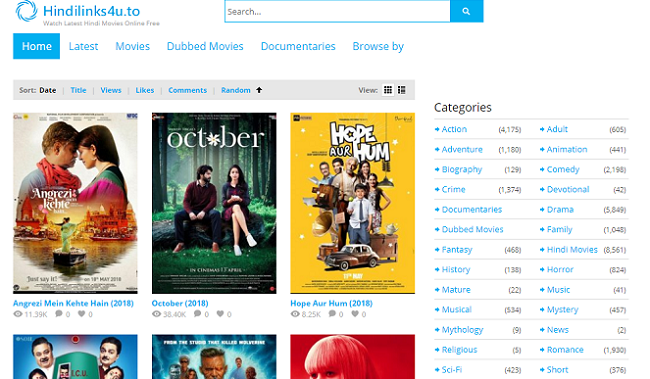The height and width of the screenshot is (379, 650).
Task: Click the comment bubble icon under Angrezi Mein Kehte Hain
Action: pos(59,314)
